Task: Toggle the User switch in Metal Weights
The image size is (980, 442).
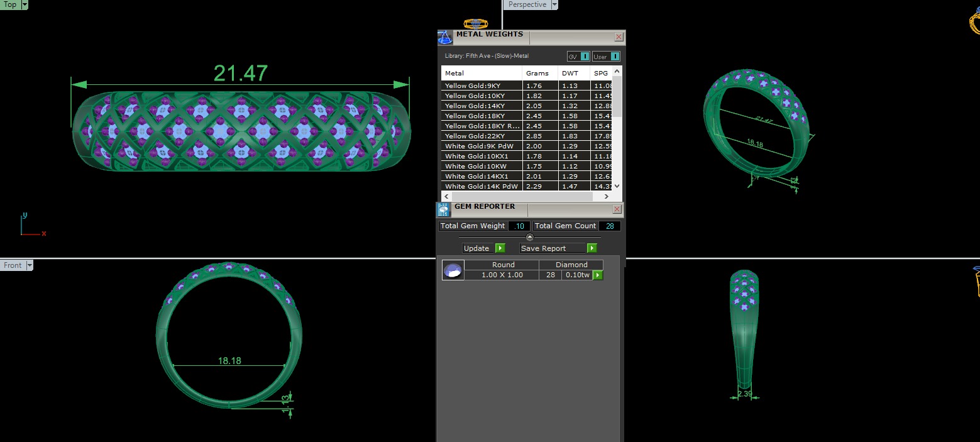Action: point(606,57)
